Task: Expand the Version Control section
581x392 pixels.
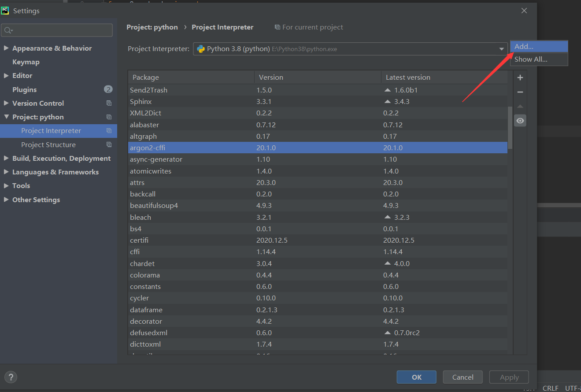Action: [6, 103]
